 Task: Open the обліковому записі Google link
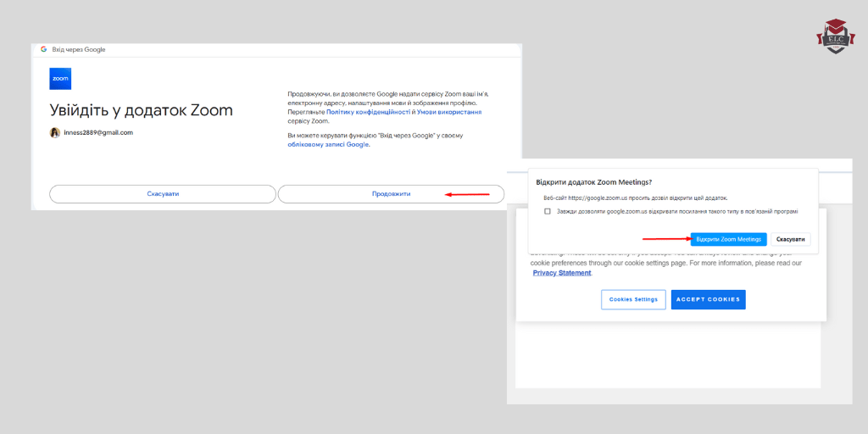coord(328,144)
